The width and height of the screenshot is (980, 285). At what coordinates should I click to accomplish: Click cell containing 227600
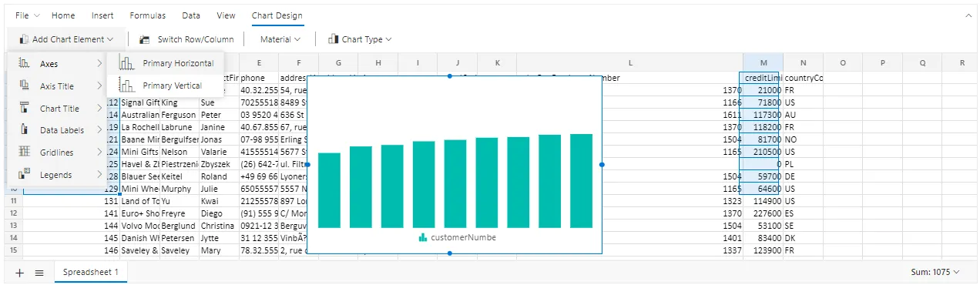[763, 213]
